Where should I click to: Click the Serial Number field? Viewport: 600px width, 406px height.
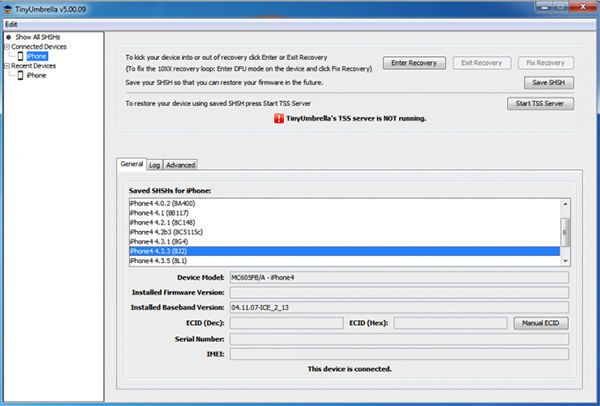pos(399,339)
